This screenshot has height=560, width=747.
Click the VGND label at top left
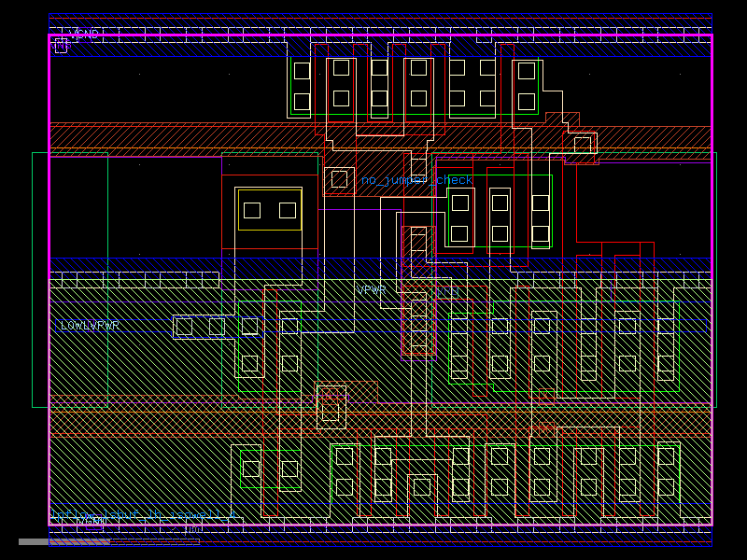pyautogui.click(x=84, y=35)
